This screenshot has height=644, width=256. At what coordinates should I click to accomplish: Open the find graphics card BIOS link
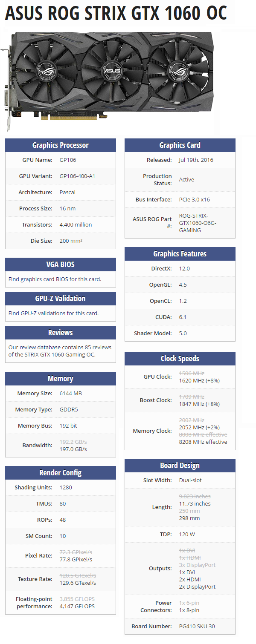pos(55,279)
